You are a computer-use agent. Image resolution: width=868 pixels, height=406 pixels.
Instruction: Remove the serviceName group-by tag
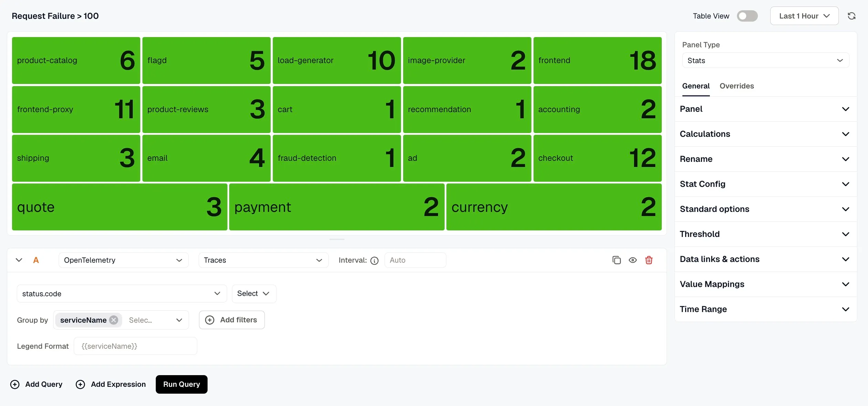pos(114,320)
